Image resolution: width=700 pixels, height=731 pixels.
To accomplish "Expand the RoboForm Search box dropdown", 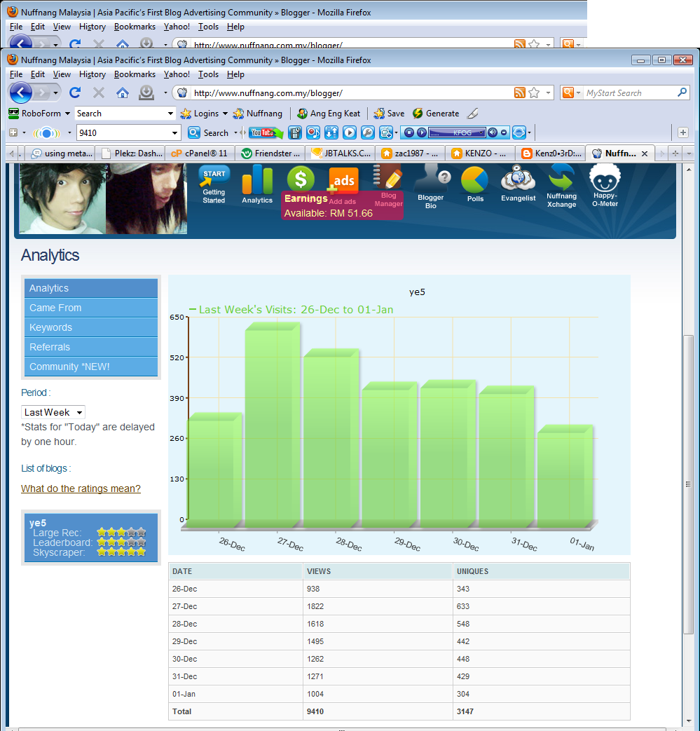I will point(170,114).
